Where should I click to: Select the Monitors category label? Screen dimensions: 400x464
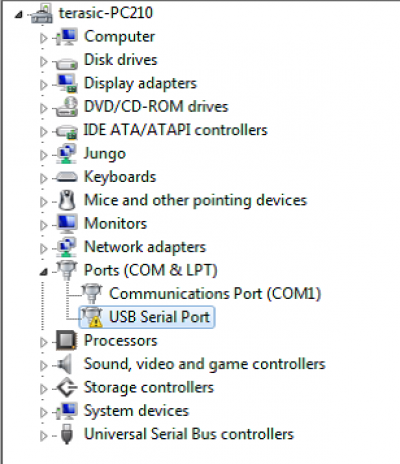coord(115,223)
